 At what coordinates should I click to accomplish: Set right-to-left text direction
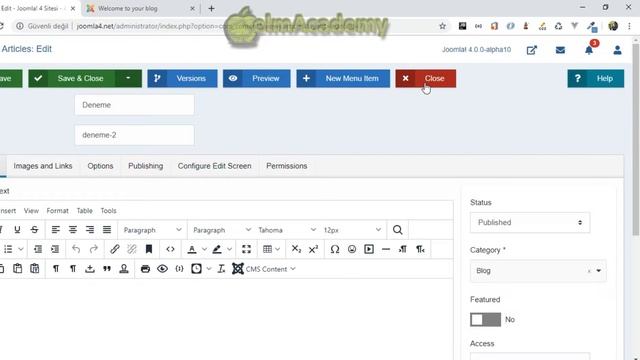[420, 249]
